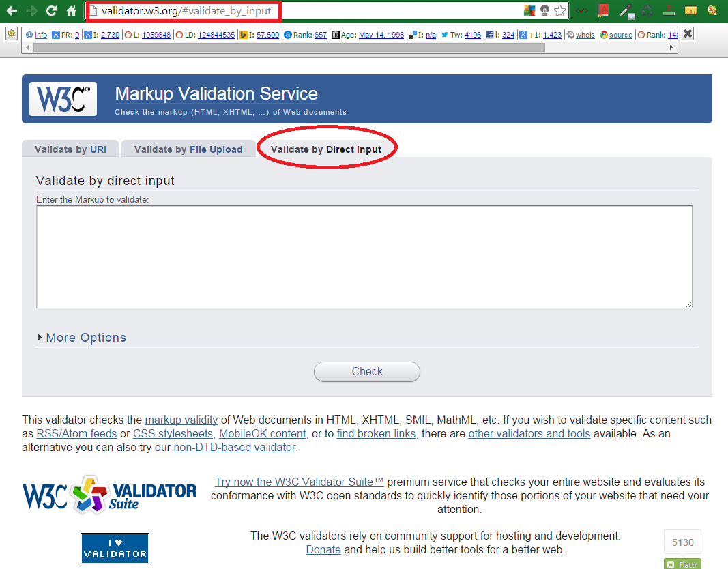The image size is (728, 569).
Task: Switch to the Validate by File Upload tab
Action: 188,149
